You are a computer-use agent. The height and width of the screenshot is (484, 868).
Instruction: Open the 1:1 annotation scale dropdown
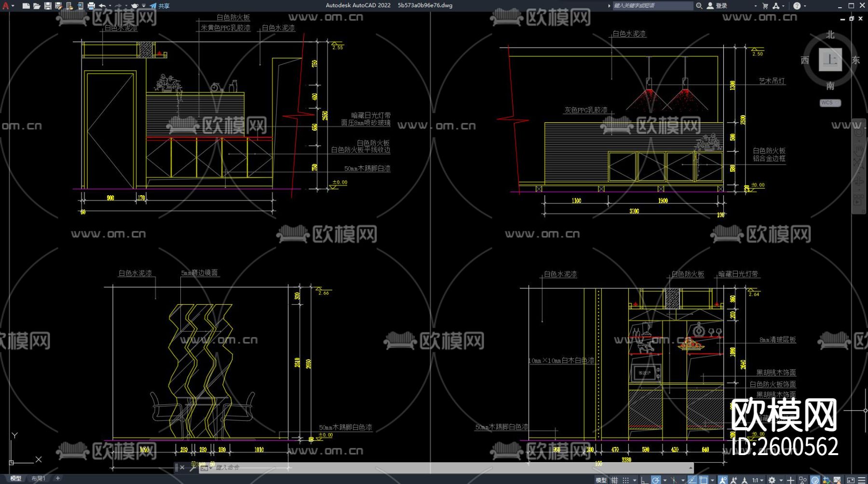tap(758, 480)
